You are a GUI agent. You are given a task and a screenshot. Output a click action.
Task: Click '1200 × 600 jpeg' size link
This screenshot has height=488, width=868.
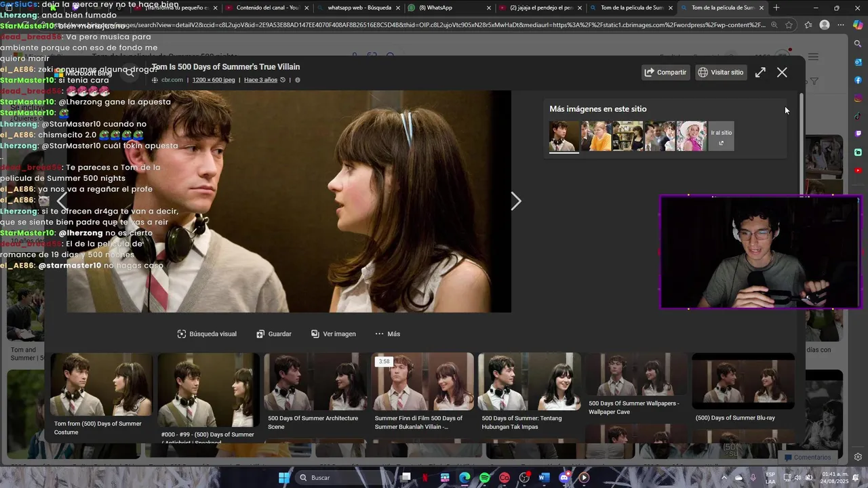coord(214,80)
